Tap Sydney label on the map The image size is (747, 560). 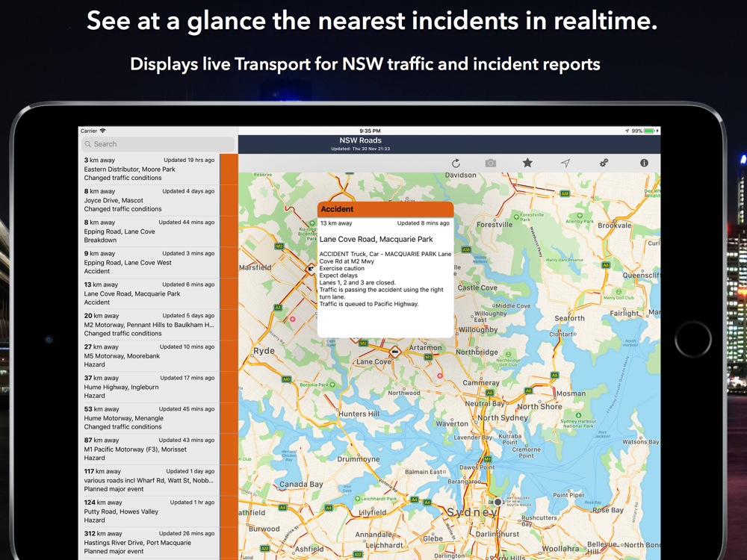point(472,512)
